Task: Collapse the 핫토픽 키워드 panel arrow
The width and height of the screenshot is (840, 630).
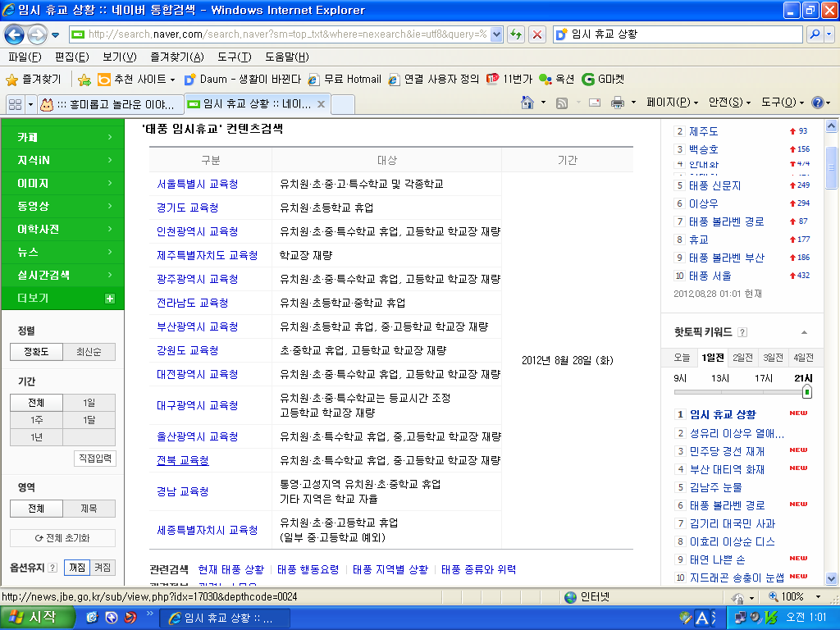Action: pos(804,332)
